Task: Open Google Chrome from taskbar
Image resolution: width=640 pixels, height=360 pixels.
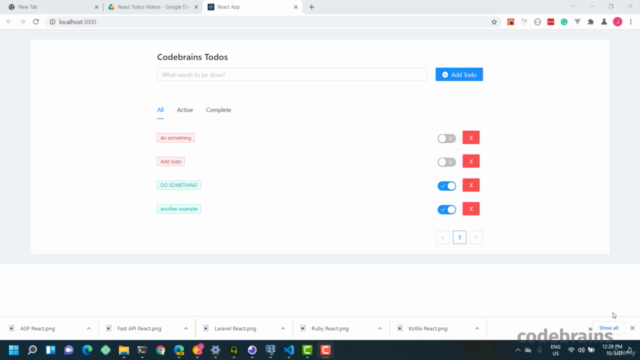Action: click(x=160, y=350)
